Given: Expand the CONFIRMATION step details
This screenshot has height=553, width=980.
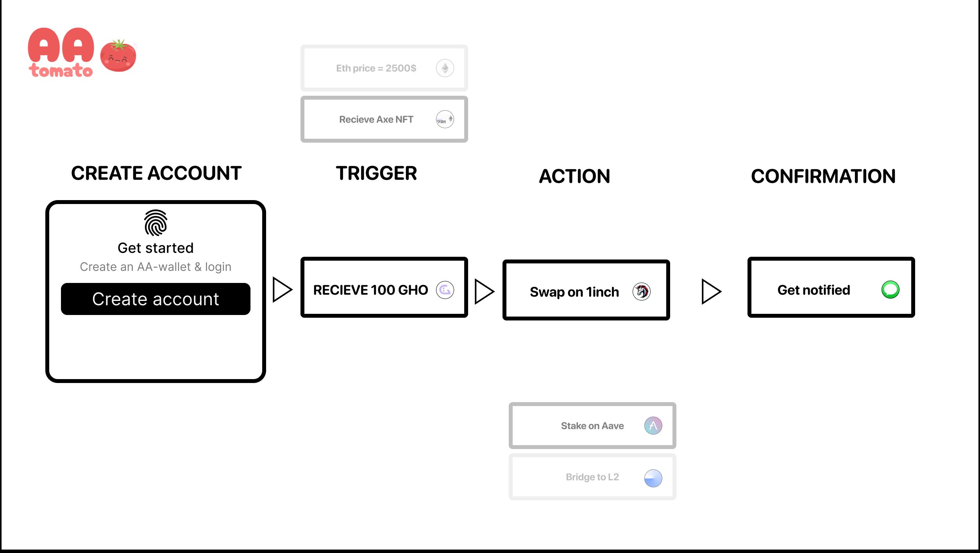Looking at the screenshot, I should 829,289.
